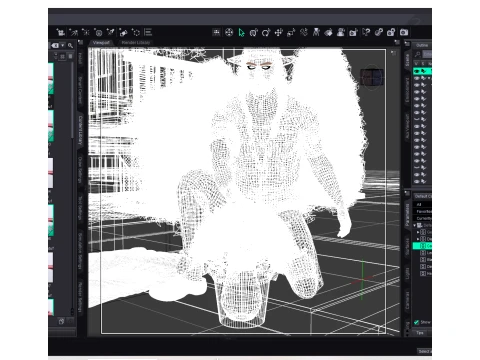Click the render camera icon at toolbar end
Screen dimensions: 480x360
[x=404, y=32]
